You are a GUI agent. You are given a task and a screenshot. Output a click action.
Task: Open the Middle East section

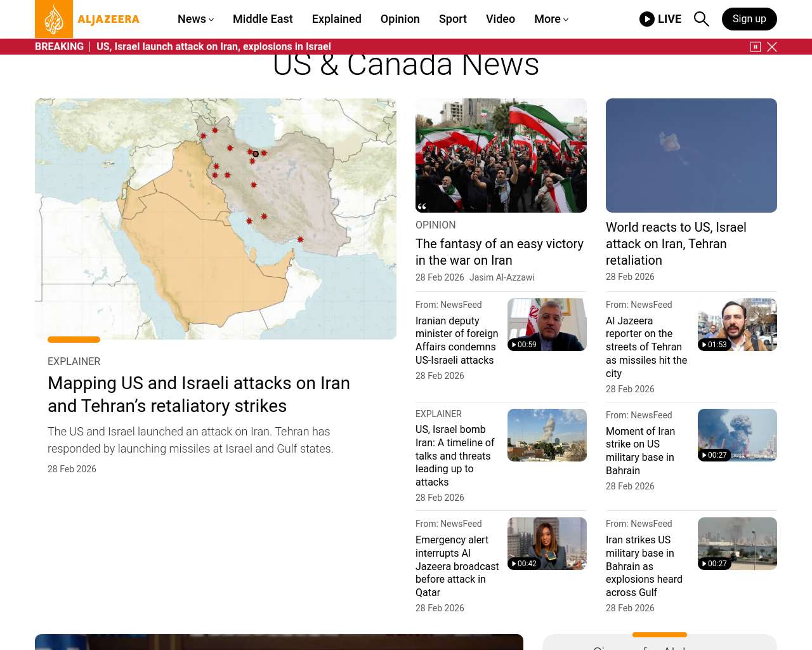pos(263,19)
